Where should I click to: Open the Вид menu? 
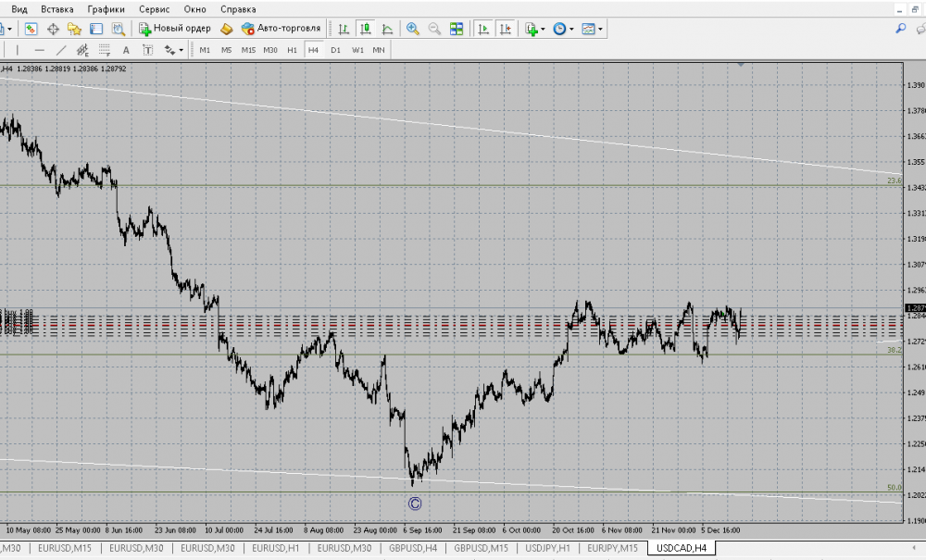coord(19,9)
